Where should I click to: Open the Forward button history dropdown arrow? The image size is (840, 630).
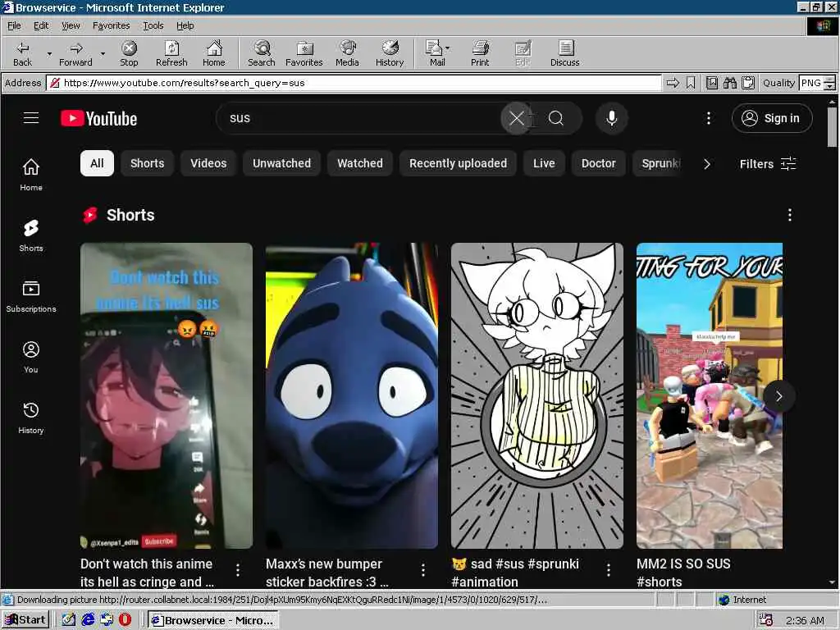pyautogui.click(x=103, y=53)
